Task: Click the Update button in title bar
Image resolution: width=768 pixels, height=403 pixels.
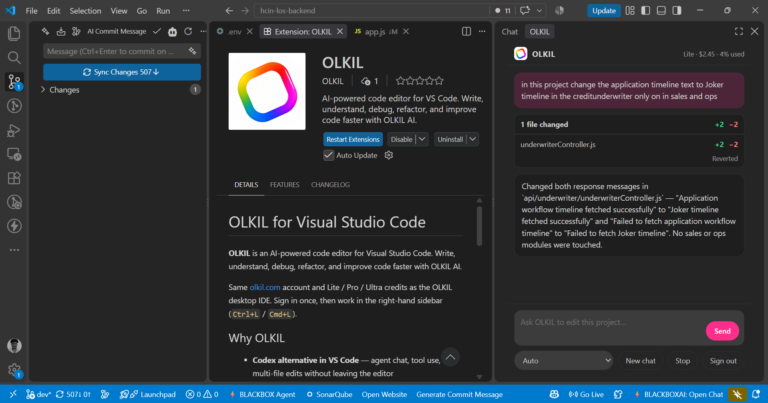Action: click(603, 10)
